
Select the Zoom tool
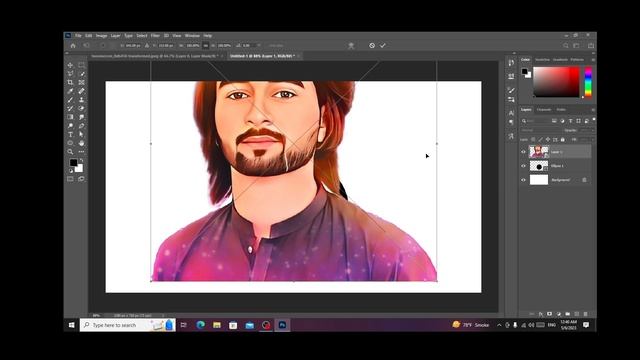click(x=70, y=151)
